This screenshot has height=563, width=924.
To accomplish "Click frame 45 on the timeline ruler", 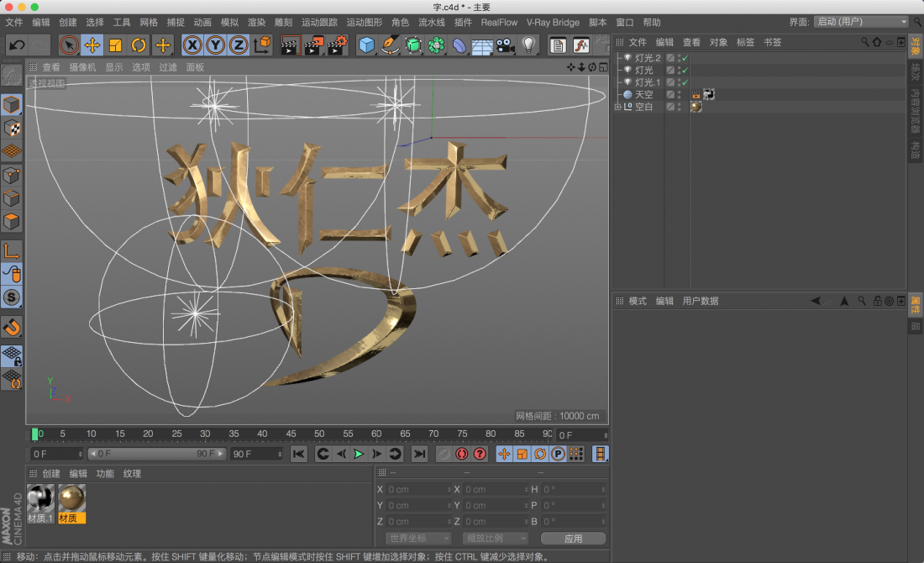I will [291, 434].
